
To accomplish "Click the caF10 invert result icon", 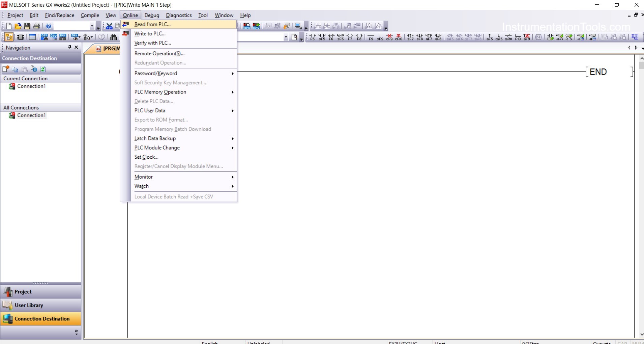I will point(508,37).
